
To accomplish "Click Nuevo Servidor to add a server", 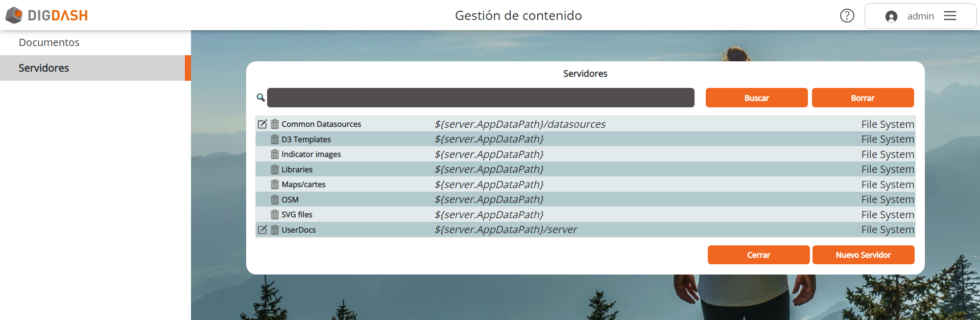I will pyautogui.click(x=863, y=255).
